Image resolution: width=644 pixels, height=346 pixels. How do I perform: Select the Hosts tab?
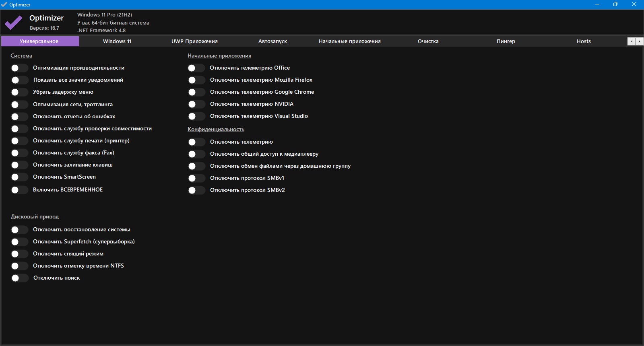click(584, 41)
